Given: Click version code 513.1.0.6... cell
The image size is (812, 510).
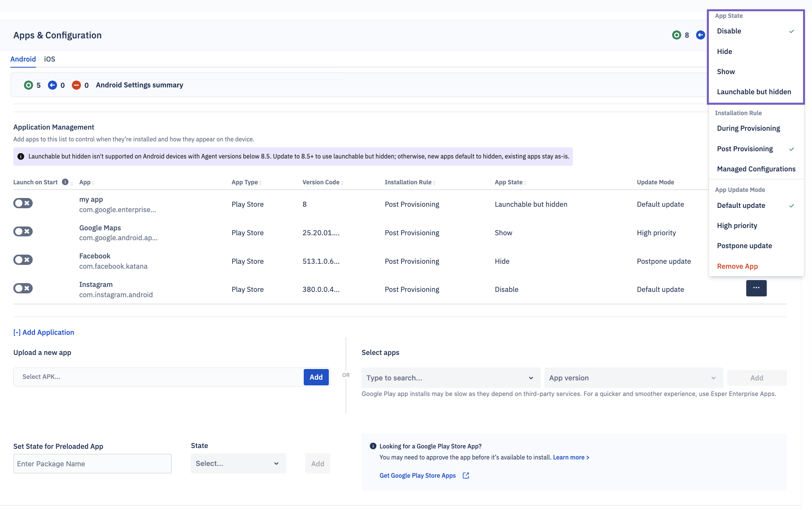Looking at the screenshot, I should click(321, 261).
